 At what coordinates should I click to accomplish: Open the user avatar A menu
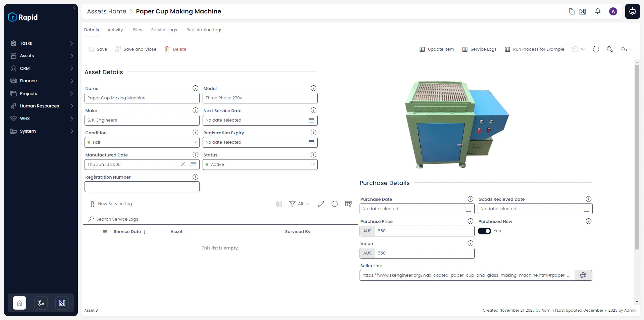point(613,11)
